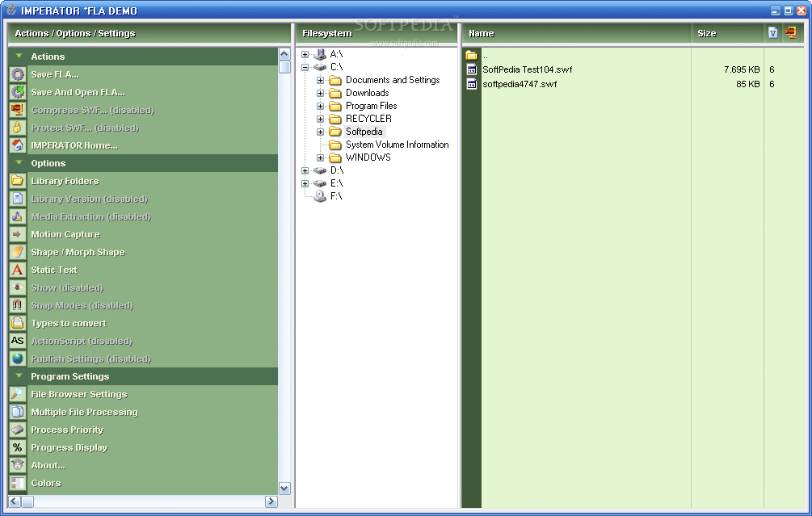Click the Publish Settings globe icon
The image size is (812, 516).
pos(18,359)
